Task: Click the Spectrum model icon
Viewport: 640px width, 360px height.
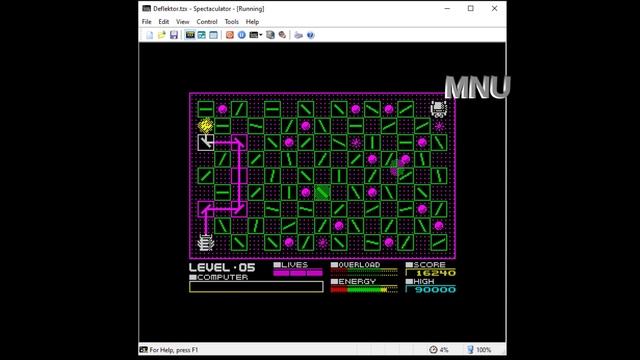Action: coord(253,35)
